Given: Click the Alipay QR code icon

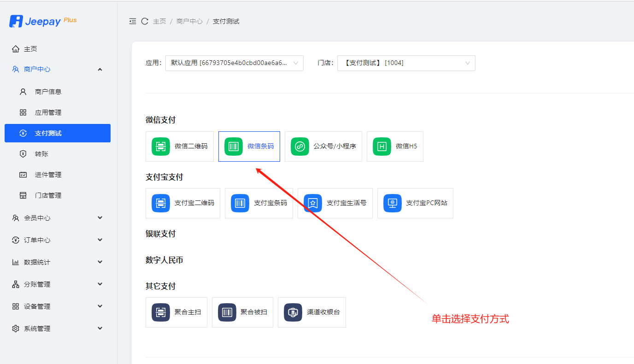Looking at the screenshot, I should pyautogui.click(x=161, y=203).
